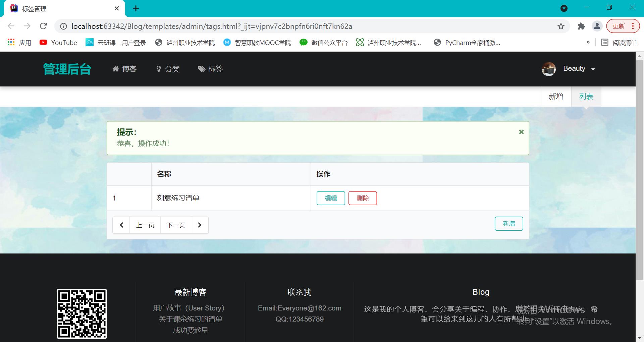
Task: Open the Chrome profile avatar icon
Action: (597, 26)
